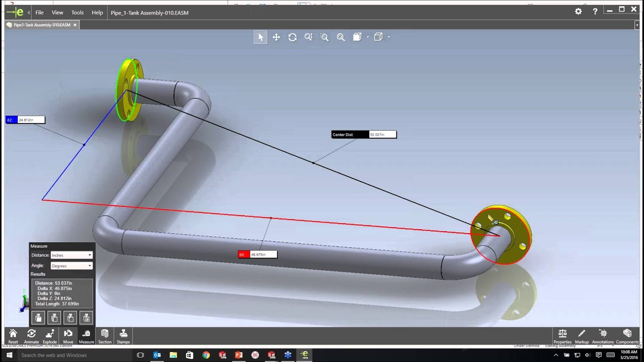The height and width of the screenshot is (362, 644).
Task: Open Chrome from the taskbar
Action: click(x=206, y=355)
